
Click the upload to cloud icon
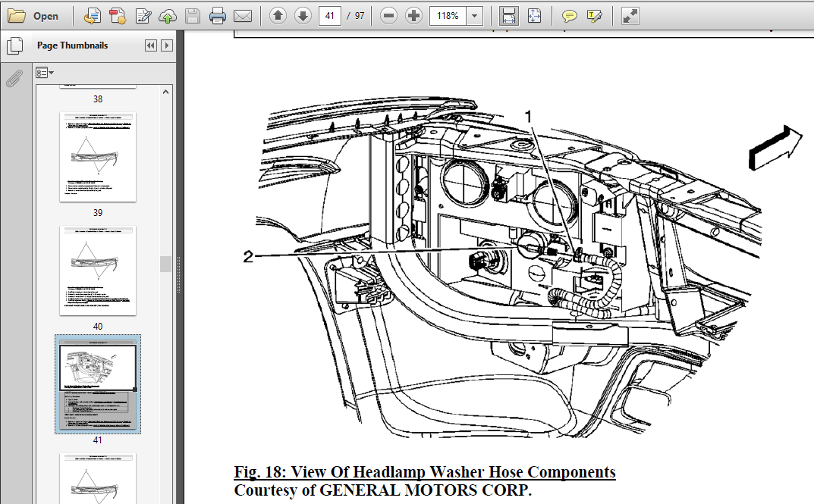[x=167, y=17]
